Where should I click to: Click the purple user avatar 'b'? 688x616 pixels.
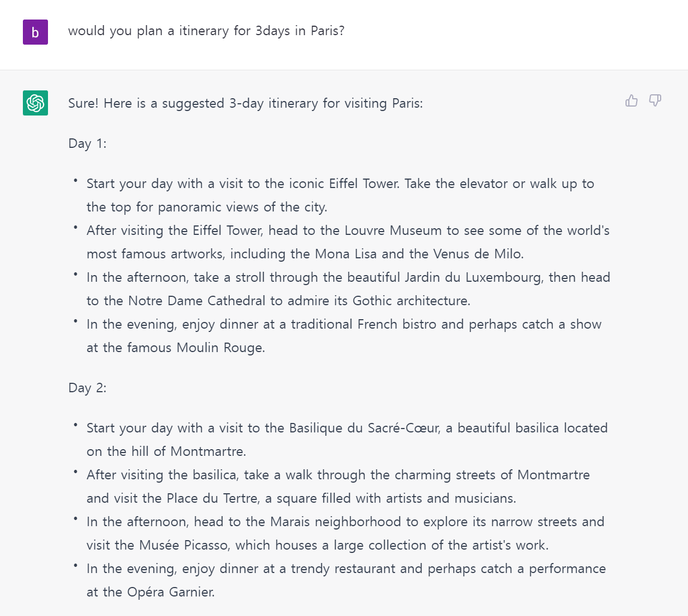coord(35,32)
